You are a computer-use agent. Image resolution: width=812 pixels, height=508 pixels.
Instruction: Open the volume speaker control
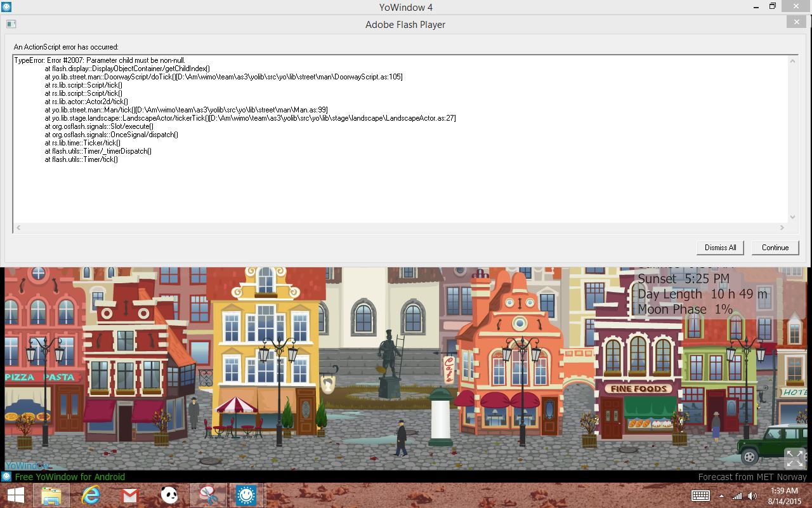pyautogui.click(x=752, y=496)
